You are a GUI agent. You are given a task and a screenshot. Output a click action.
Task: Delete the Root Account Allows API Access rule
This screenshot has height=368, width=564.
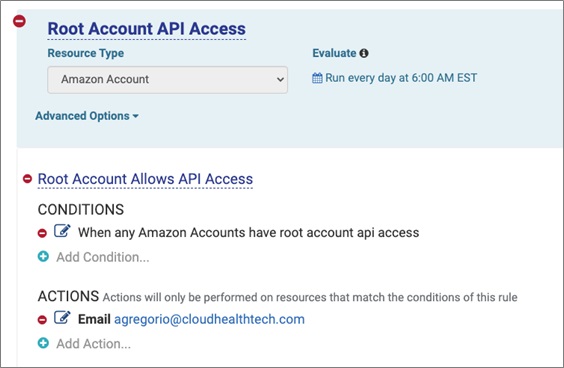pyautogui.click(x=27, y=178)
